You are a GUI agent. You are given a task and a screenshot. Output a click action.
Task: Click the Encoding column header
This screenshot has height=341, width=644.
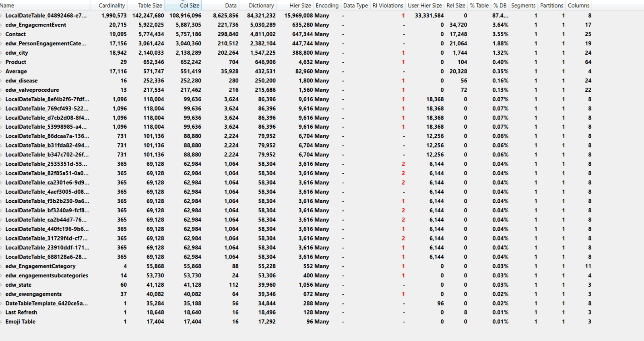coord(327,6)
